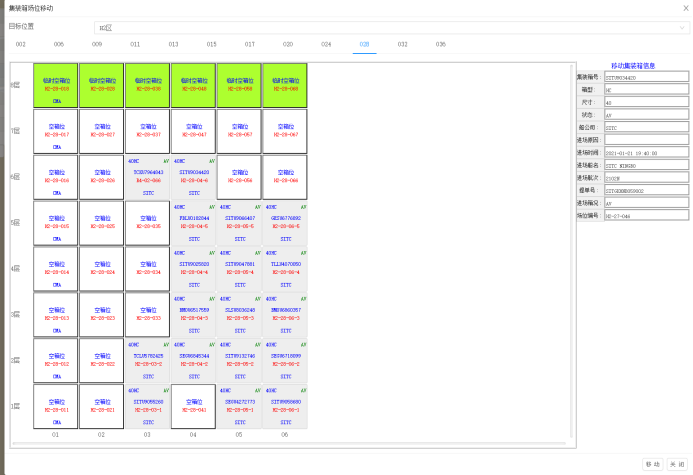Click the 提单号 field
Viewport: 693px width, 475px height.
point(646,190)
